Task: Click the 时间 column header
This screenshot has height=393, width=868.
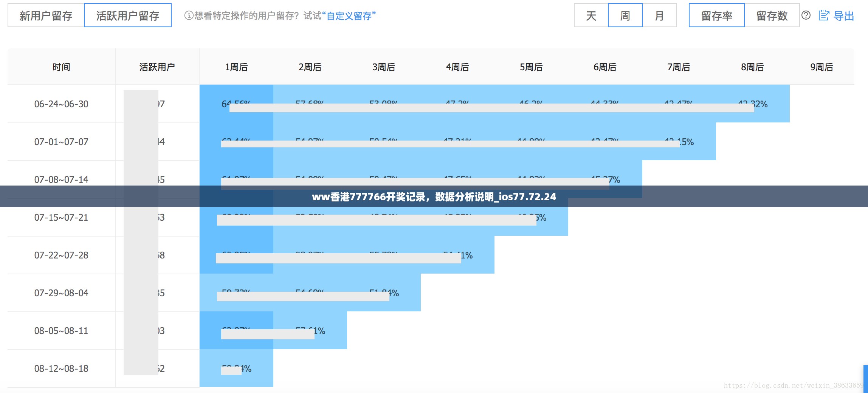Action: [x=61, y=67]
